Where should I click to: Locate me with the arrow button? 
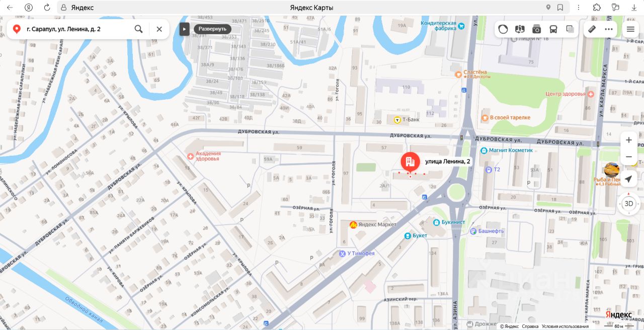[x=629, y=179]
